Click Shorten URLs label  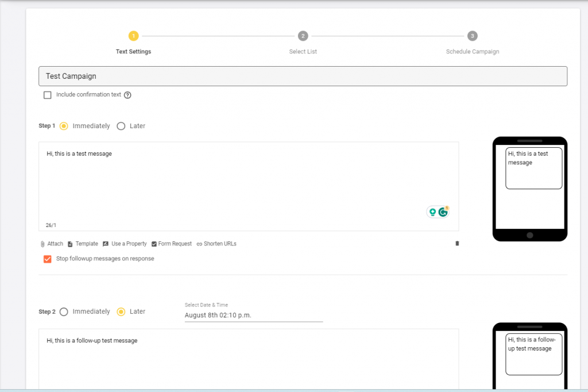click(x=220, y=244)
